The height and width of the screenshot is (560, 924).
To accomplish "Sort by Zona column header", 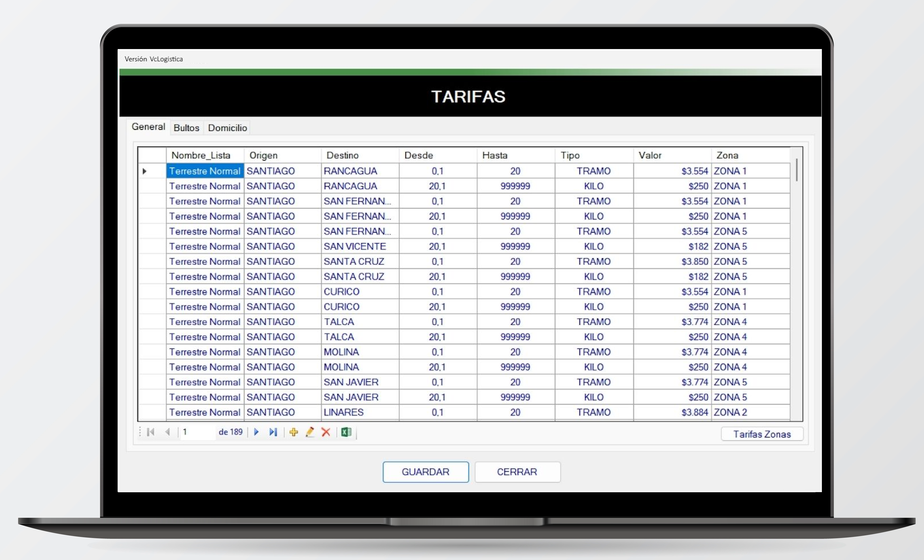I will 751,155.
